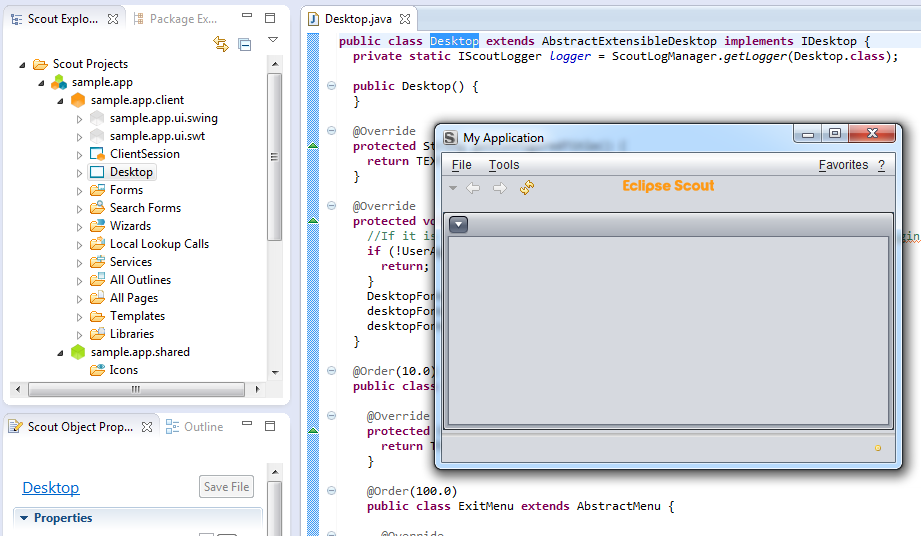Click the forward arrow in My Application
Viewport: 921px width, 536px height.
click(500, 188)
